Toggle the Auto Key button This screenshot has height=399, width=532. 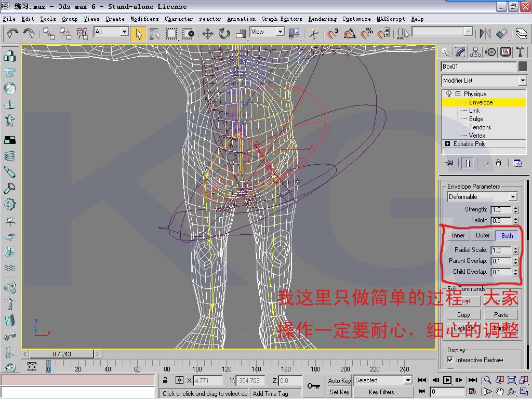(x=339, y=380)
